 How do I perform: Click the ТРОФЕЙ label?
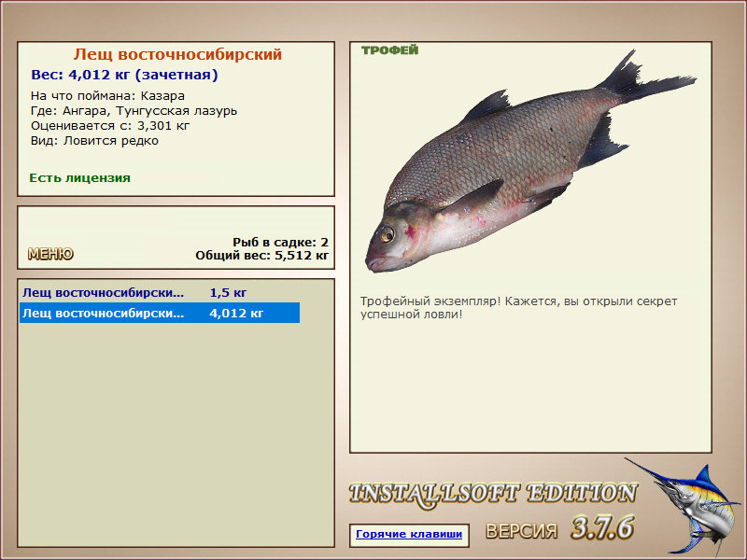click(389, 50)
